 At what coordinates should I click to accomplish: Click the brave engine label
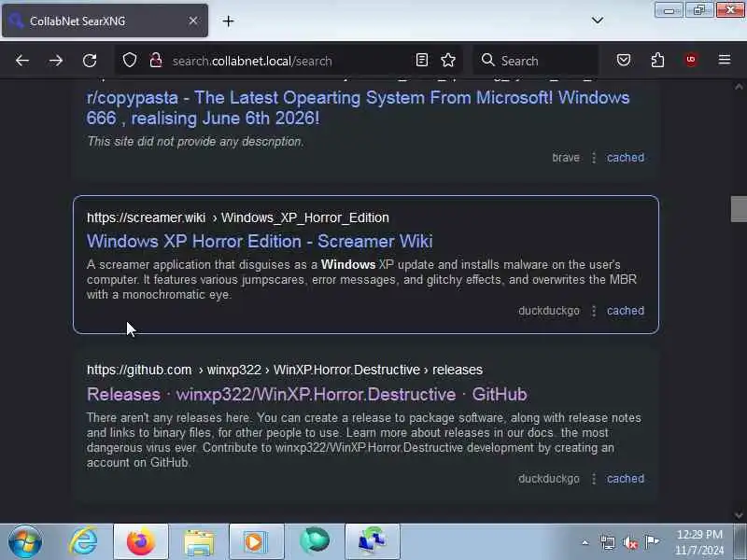pos(566,158)
